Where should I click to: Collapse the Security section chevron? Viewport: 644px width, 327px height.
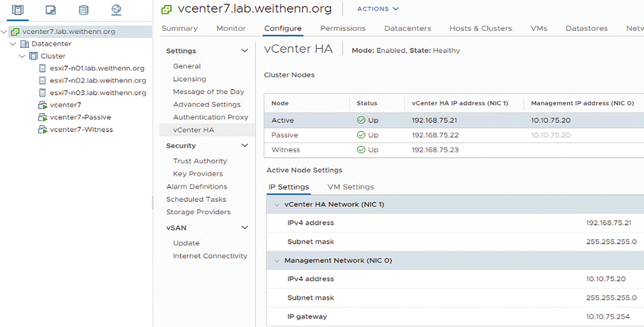click(245, 146)
